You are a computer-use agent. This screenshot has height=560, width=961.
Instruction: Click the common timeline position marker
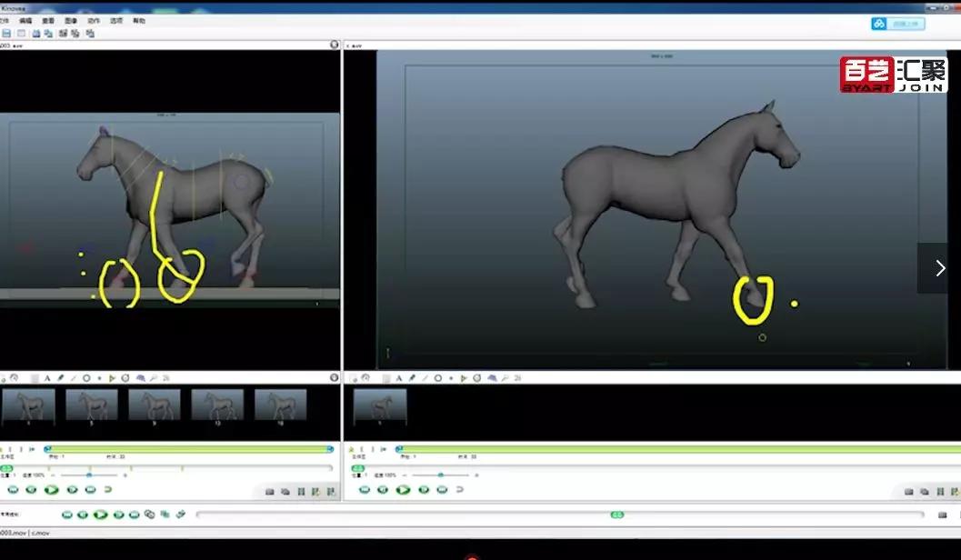617,515
